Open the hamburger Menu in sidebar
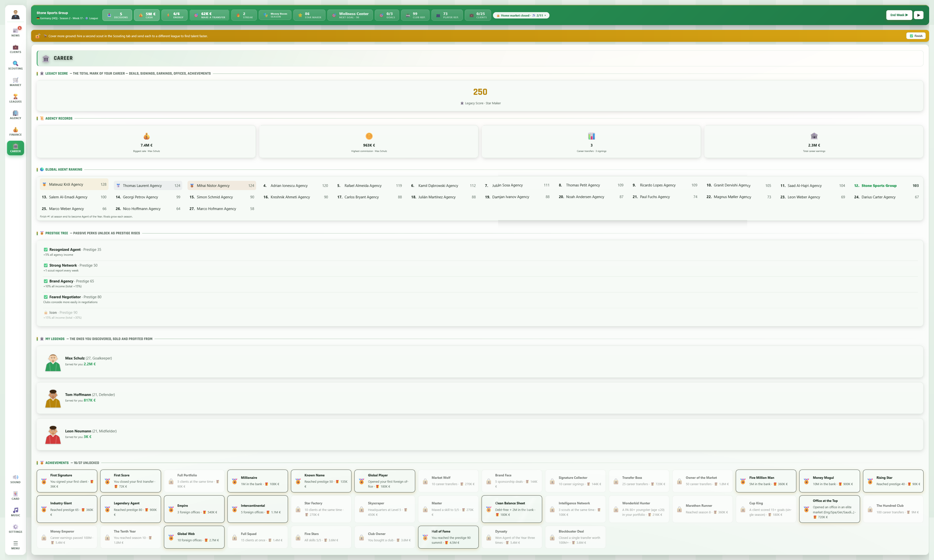Viewport: 934px width, 560px height. [x=16, y=545]
